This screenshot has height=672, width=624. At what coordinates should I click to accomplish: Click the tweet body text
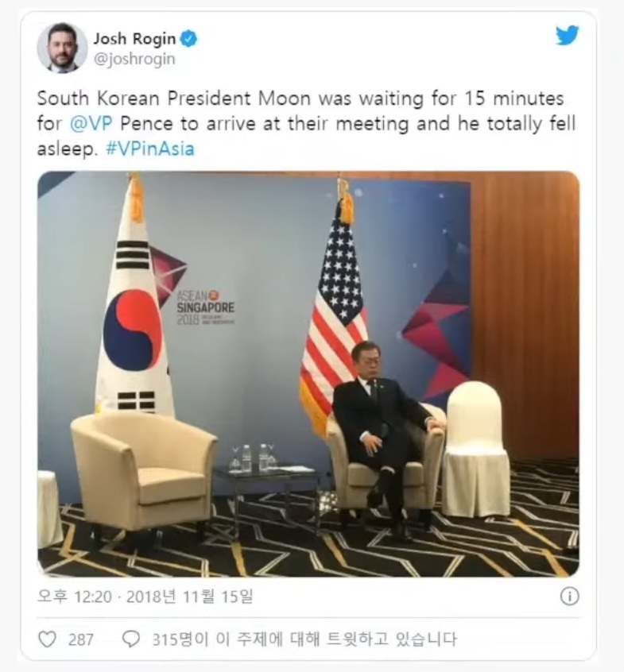pos(306,123)
